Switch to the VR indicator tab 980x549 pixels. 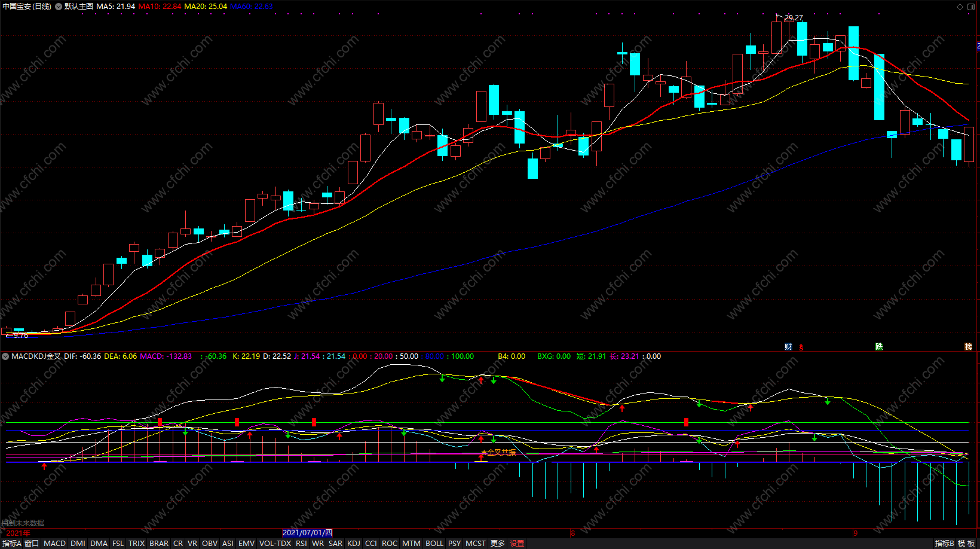click(x=192, y=544)
